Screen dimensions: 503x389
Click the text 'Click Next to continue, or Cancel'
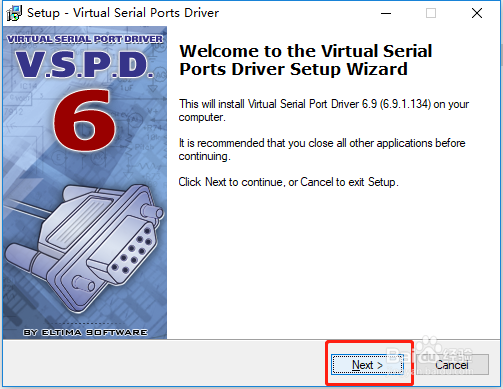(x=256, y=182)
